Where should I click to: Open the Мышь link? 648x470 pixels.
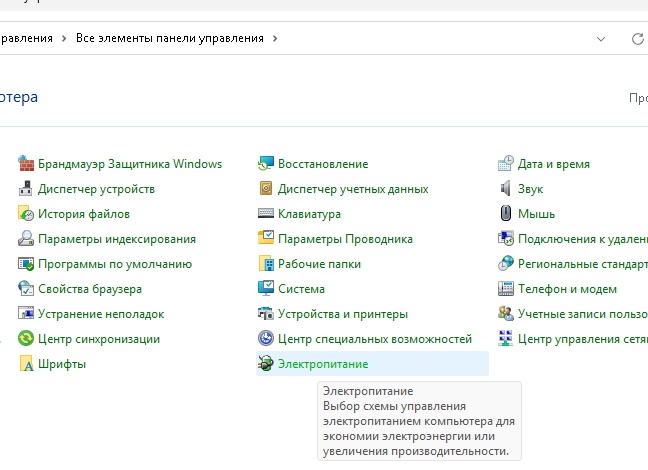click(536, 214)
